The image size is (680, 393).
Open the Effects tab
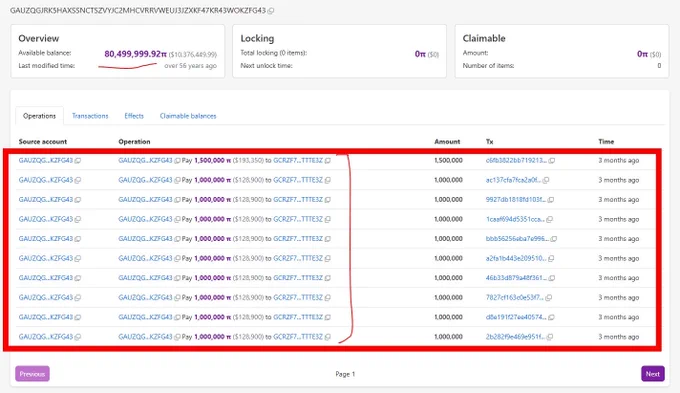[134, 116]
